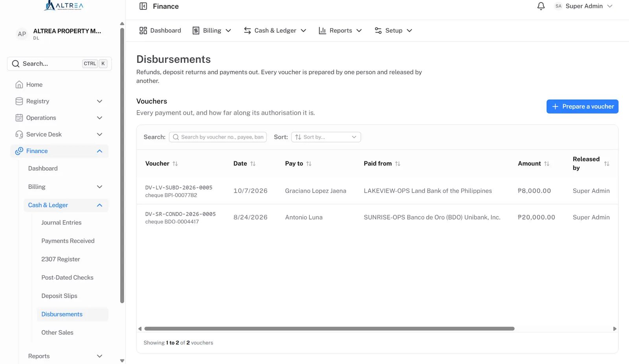Focus the voucher search field
The height and width of the screenshot is (364, 629).
218,137
